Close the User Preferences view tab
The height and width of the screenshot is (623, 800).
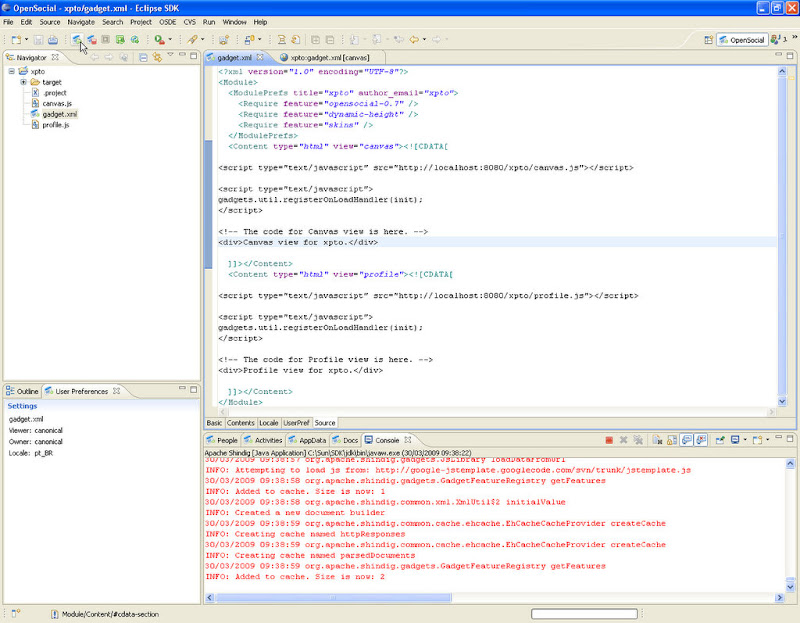tap(116, 391)
